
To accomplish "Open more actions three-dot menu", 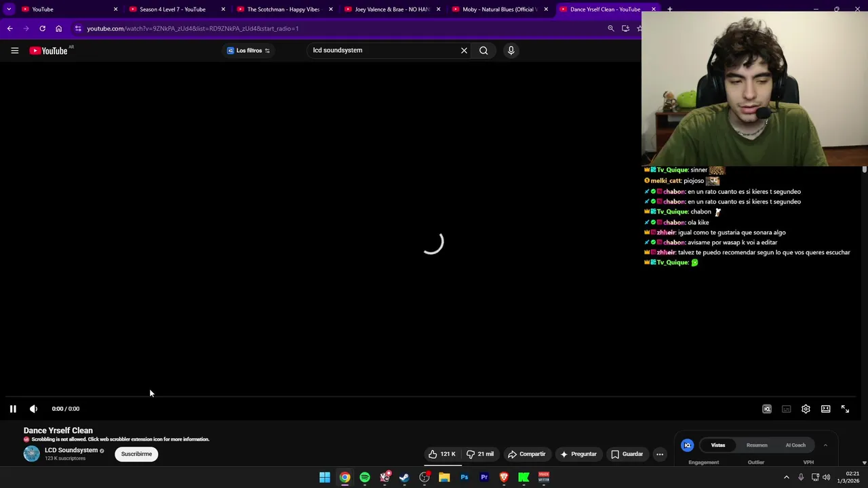I will (659, 454).
